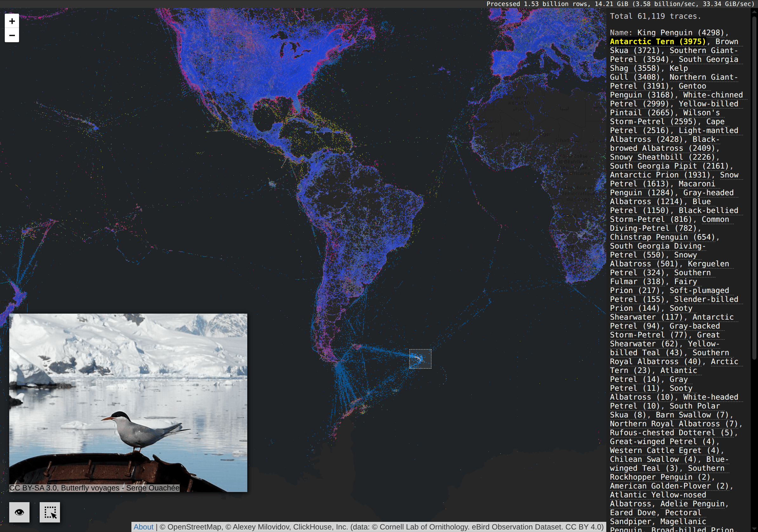Click Barn Swallow (7) in list
The height and width of the screenshot is (532, 758).
click(692, 415)
